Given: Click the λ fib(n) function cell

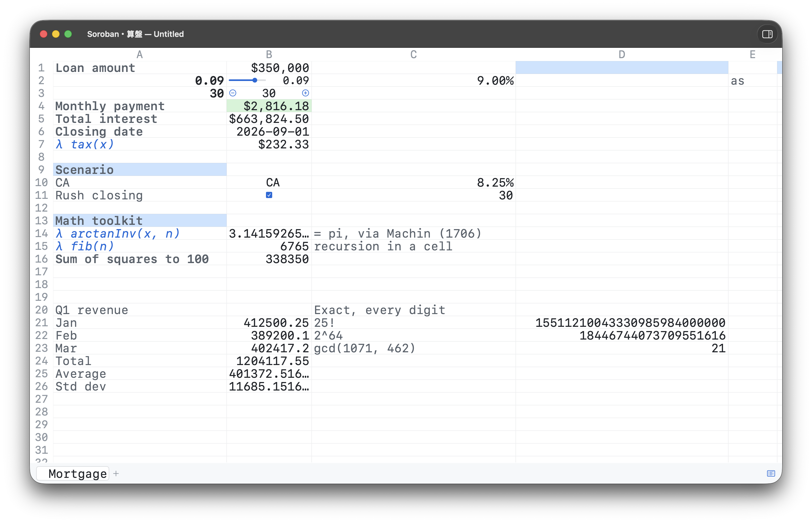Looking at the screenshot, I should coord(140,246).
